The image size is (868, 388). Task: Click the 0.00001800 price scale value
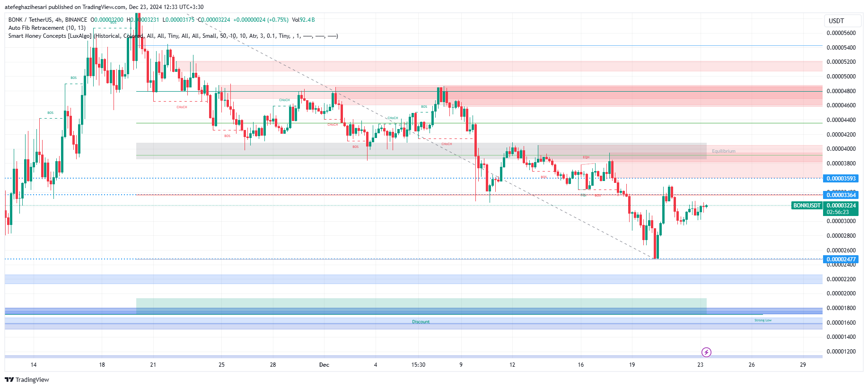[x=841, y=308]
